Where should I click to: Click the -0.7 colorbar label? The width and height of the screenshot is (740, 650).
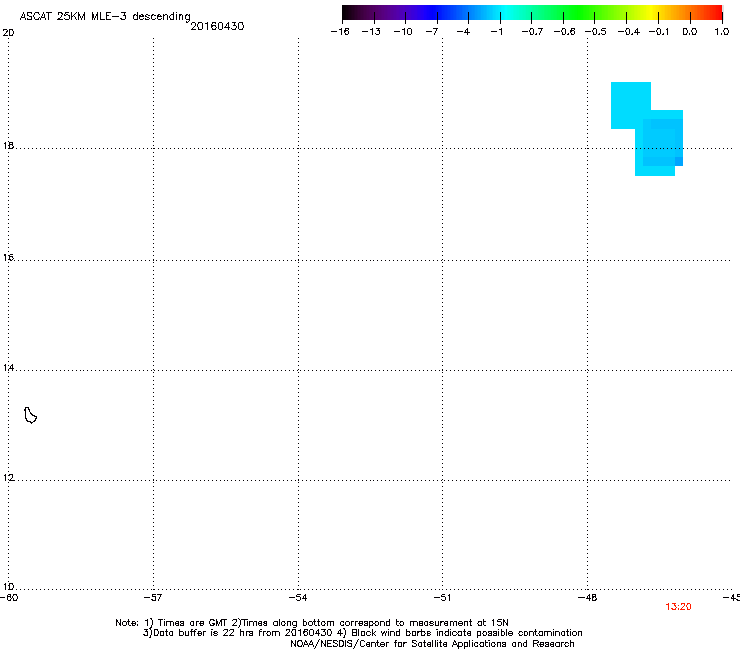(532, 32)
